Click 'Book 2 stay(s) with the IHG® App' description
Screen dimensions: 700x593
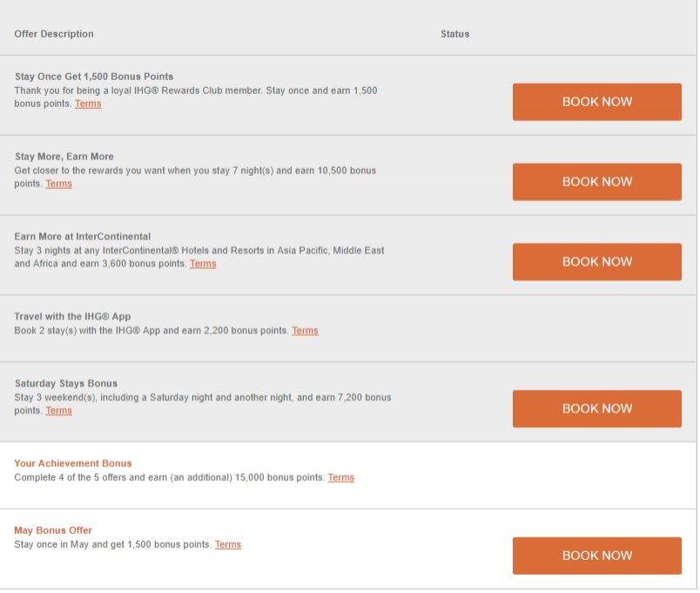[x=151, y=330]
